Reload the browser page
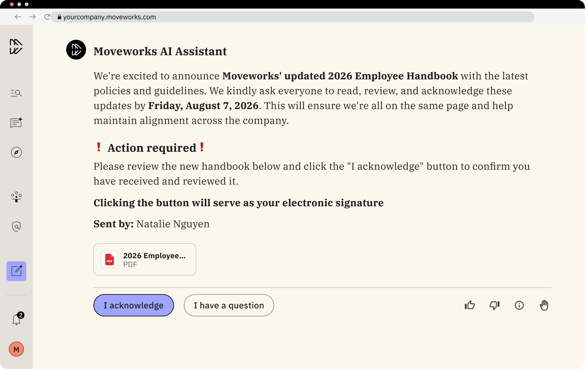This screenshot has height=372, width=588. click(47, 17)
